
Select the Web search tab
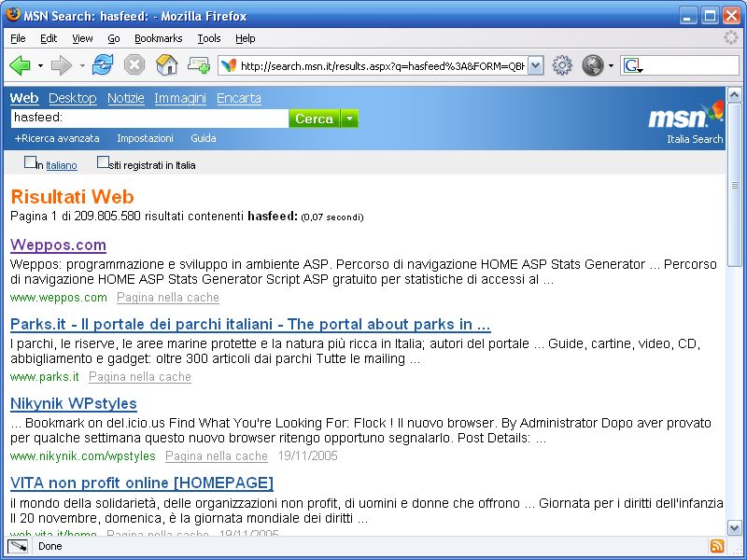(x=24, y=98)
